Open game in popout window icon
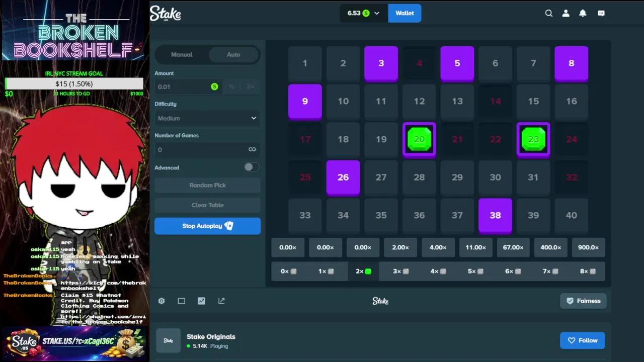 tap(221, 301)
